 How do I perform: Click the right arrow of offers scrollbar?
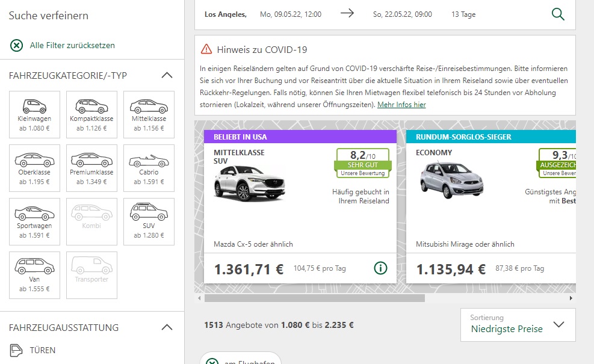pos(571,298)
